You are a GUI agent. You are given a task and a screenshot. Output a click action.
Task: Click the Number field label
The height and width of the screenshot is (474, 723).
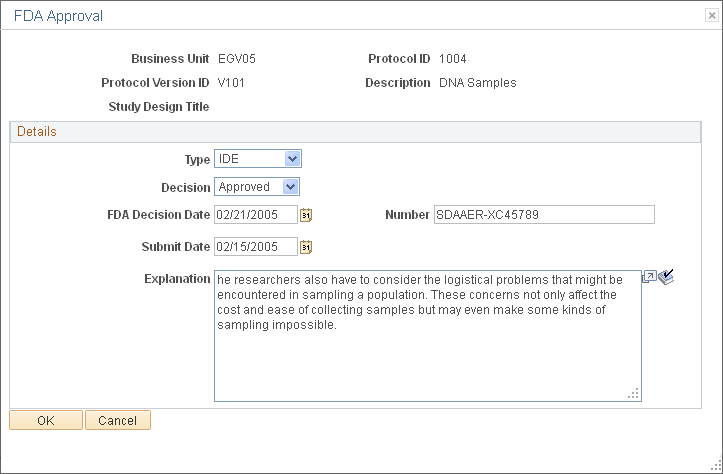(408, 215)
